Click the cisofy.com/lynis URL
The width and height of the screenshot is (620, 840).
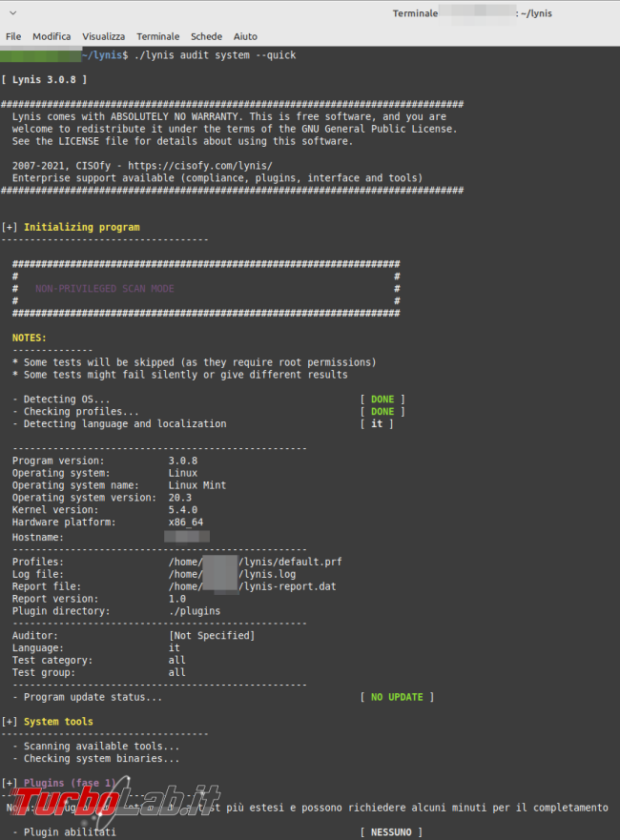pos(200,166)
